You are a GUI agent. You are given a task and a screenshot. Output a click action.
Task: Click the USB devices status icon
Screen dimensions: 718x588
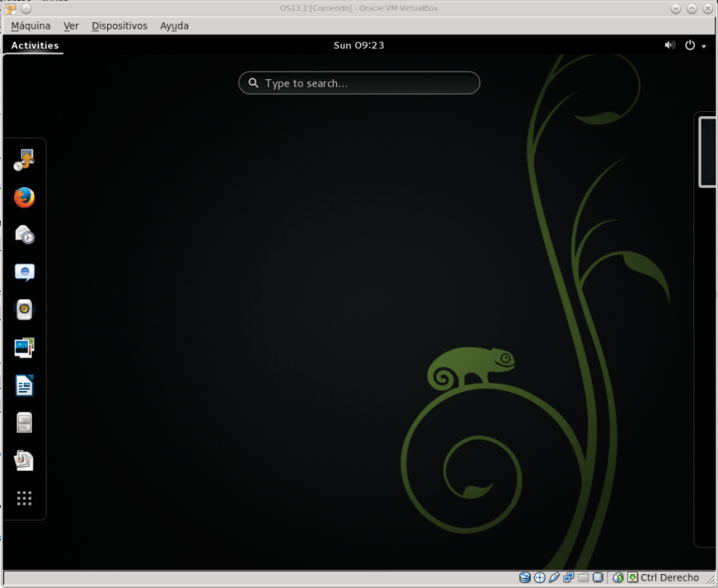[554, 578]
